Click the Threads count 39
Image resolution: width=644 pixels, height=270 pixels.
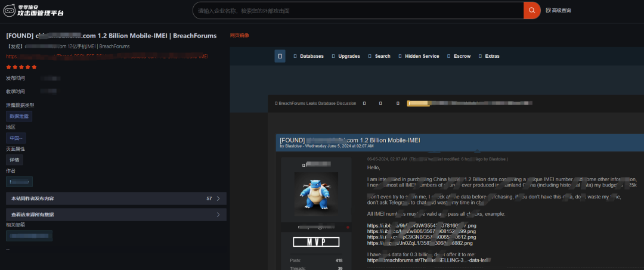click(340, 268)
